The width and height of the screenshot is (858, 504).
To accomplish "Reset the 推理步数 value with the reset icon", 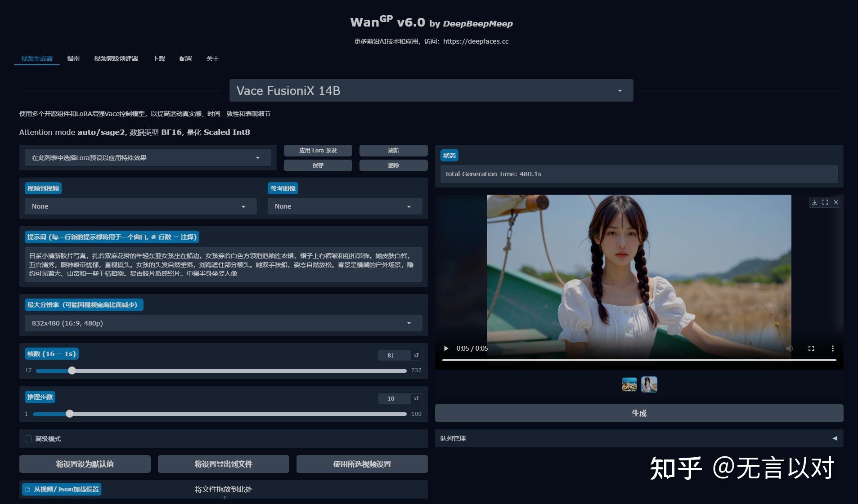I will [x=417, y=398].
